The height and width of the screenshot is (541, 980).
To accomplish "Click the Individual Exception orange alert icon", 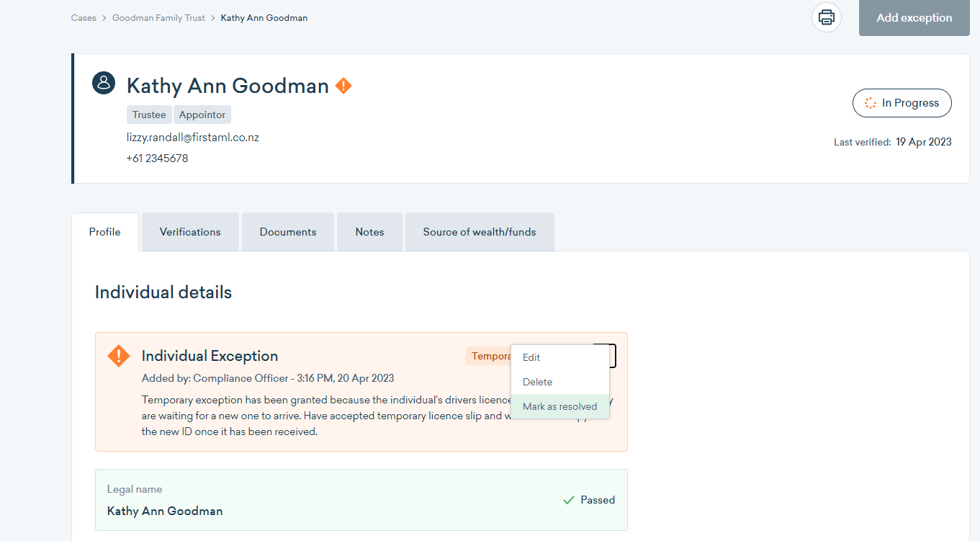I will pyautogui.click(x=118, y=356).
